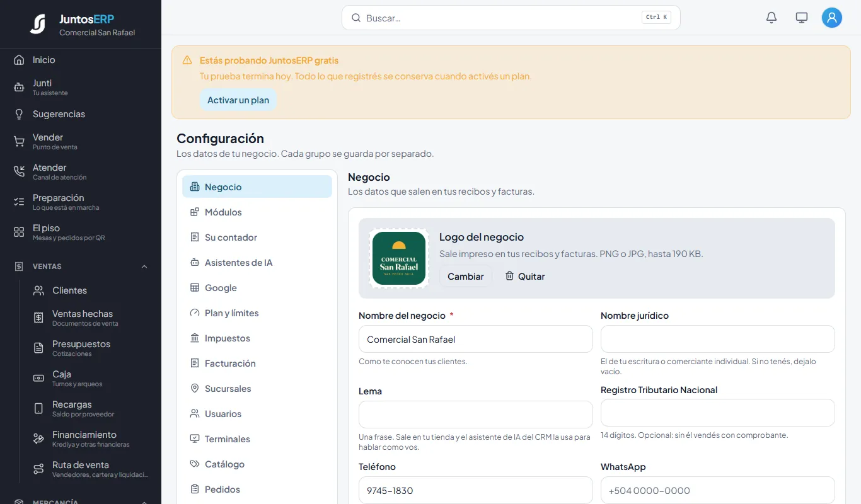The width and height of the screenshot is (861, 504).
Task: Click the Registro Tributario Nacional field
Action: [x=718, y=413]
